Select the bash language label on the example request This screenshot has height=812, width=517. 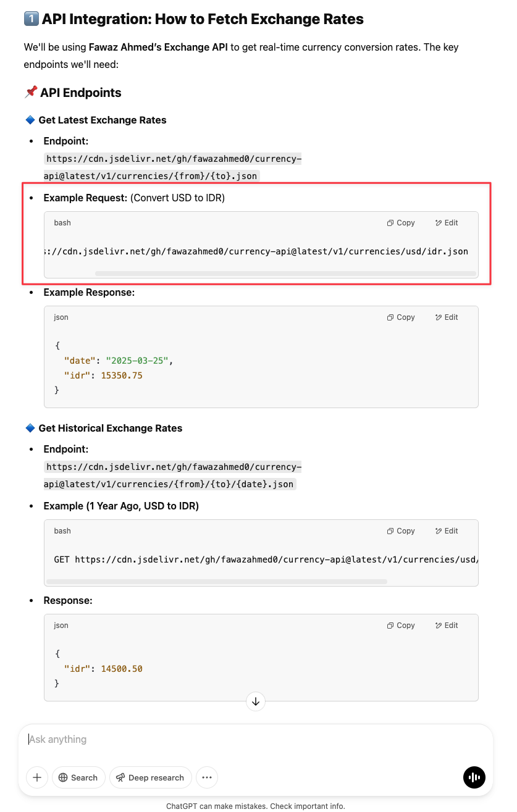point(62,223)
